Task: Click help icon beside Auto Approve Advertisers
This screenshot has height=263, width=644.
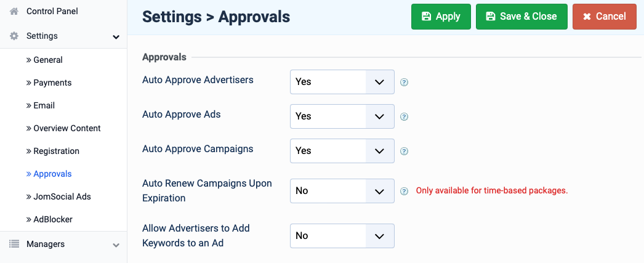Action: click(x=404, y=82)
